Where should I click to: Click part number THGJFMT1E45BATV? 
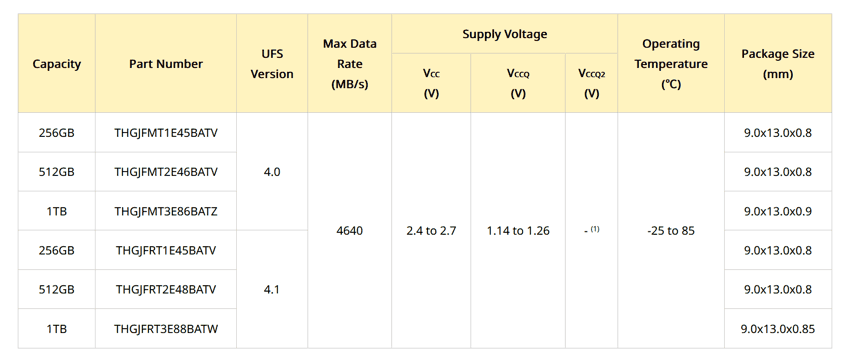(x=166, y=133)
